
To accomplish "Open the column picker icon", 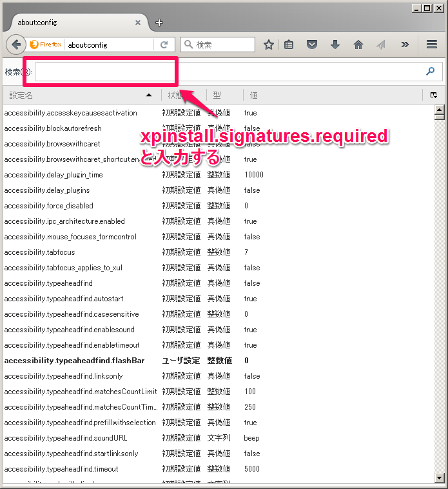I will pos(433,95).
